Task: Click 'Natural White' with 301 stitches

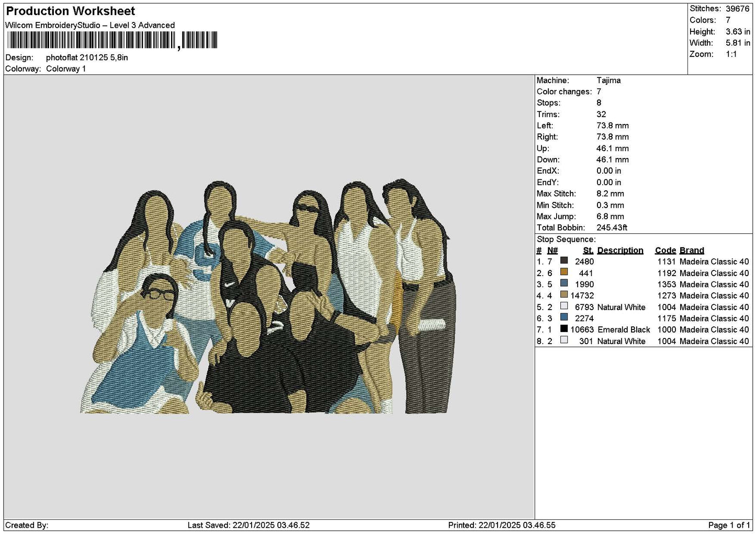Action: click(622, 342)
